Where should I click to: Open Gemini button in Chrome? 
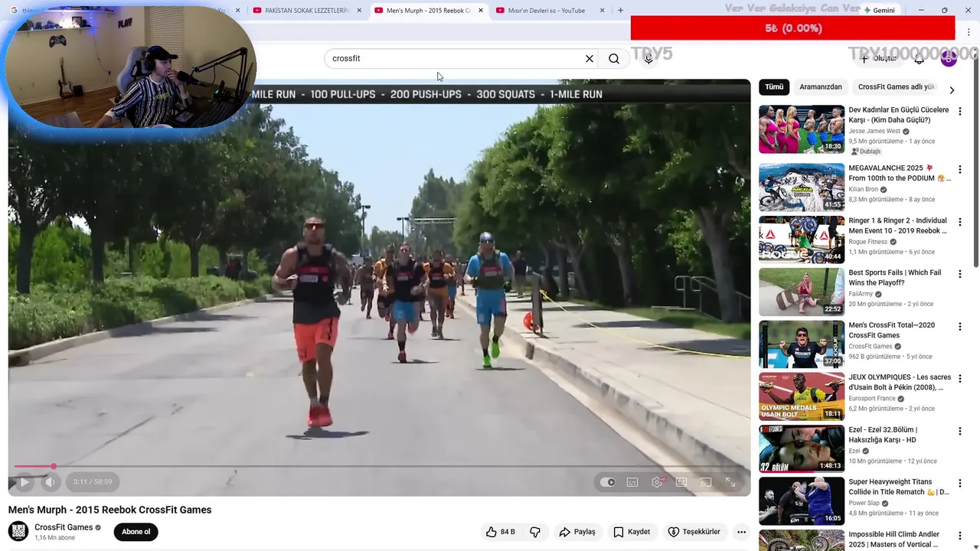click(879, 11)
